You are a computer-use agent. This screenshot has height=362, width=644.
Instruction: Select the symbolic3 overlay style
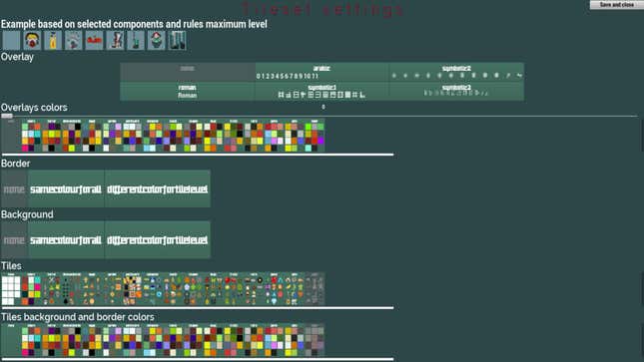tap(456, 91)
